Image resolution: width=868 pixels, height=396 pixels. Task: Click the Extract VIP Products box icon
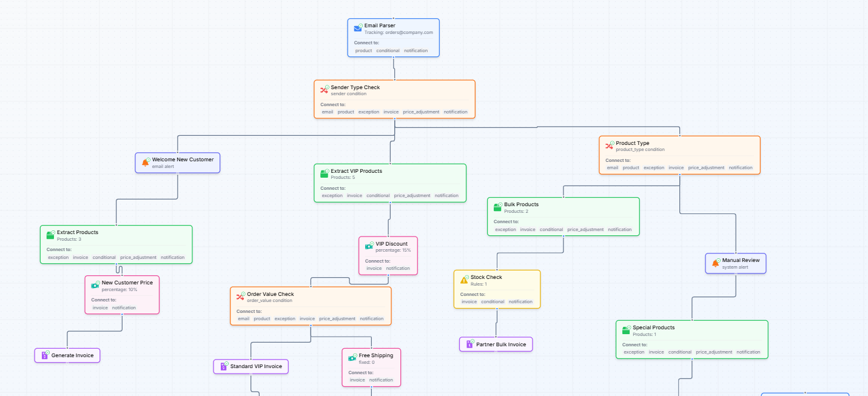[324, 173]
